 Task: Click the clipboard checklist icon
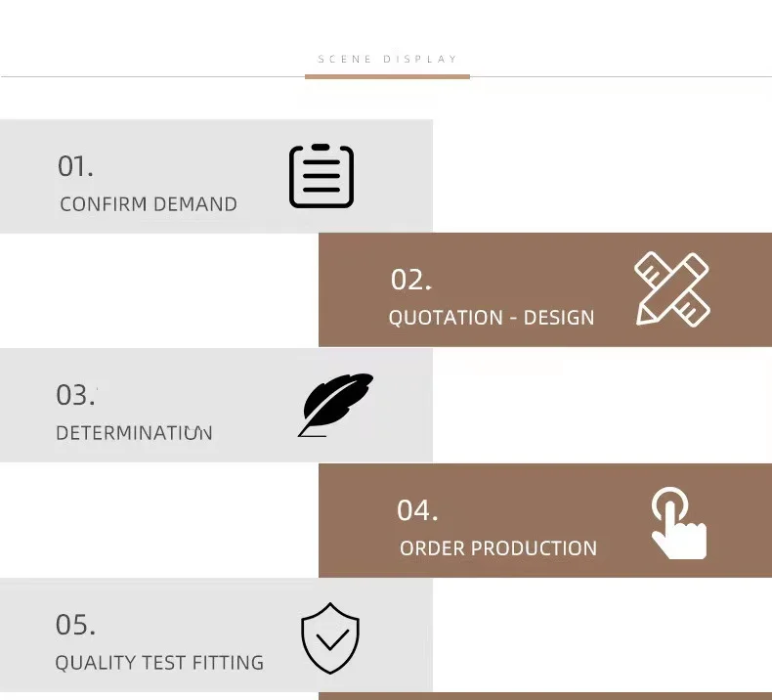pos(322,176)
